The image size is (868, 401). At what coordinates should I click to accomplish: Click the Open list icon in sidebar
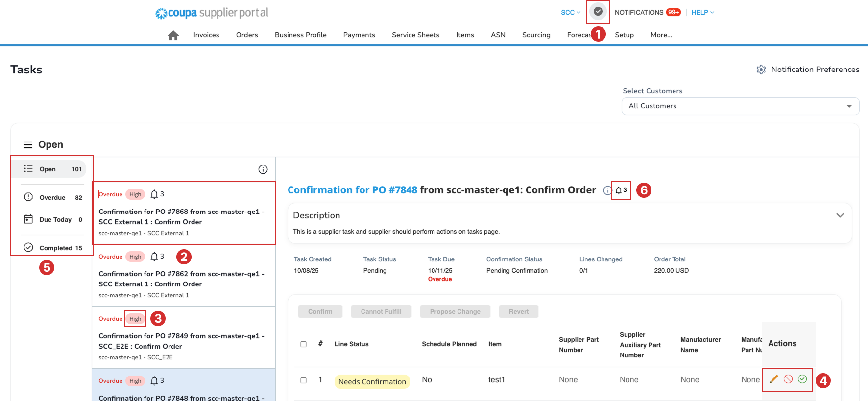pos(28,168)
